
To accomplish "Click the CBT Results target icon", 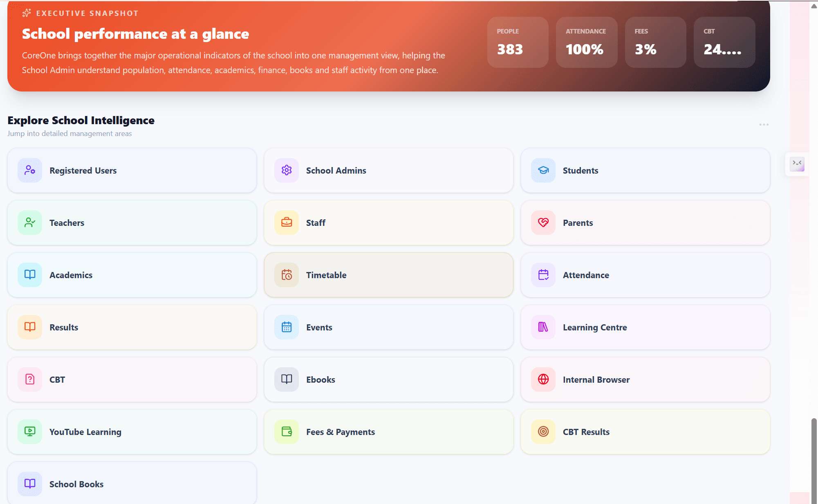I will [x=543, y=432].
